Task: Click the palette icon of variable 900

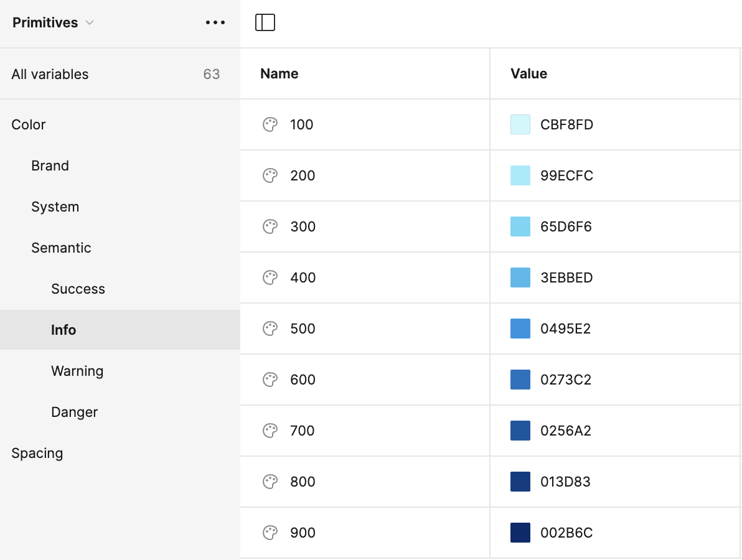Action: (x=270, y=533)
